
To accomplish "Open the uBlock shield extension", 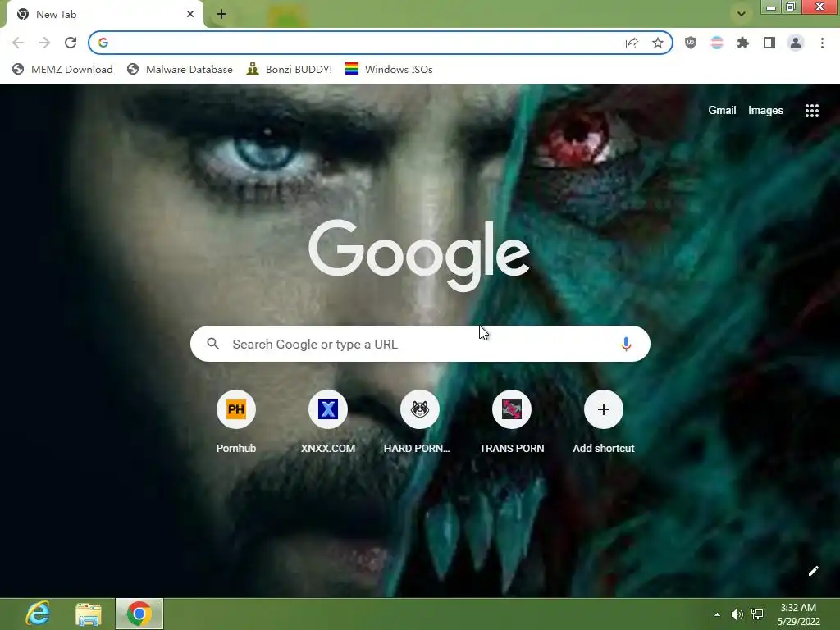I will click(x=691, y=43).
